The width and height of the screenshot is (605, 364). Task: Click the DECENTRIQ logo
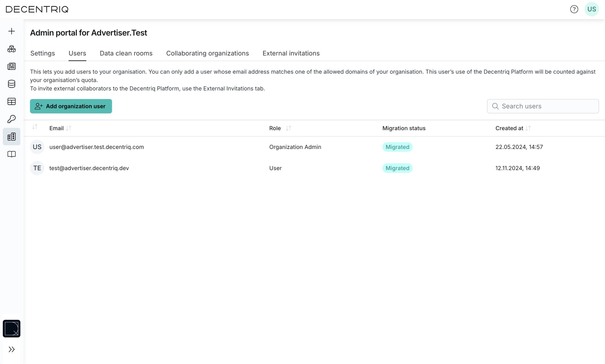coord(37,10)
